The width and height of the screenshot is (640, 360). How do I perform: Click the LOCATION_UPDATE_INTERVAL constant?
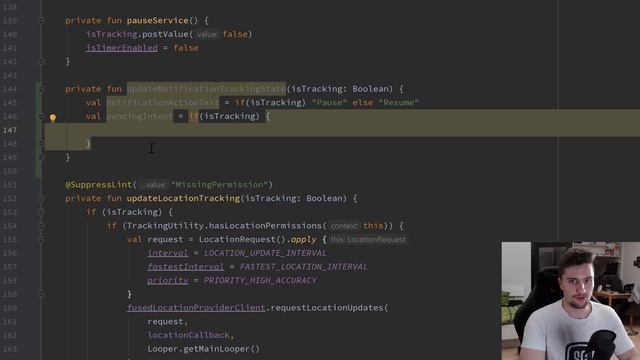pyautogui.click(x=265, y=253)
